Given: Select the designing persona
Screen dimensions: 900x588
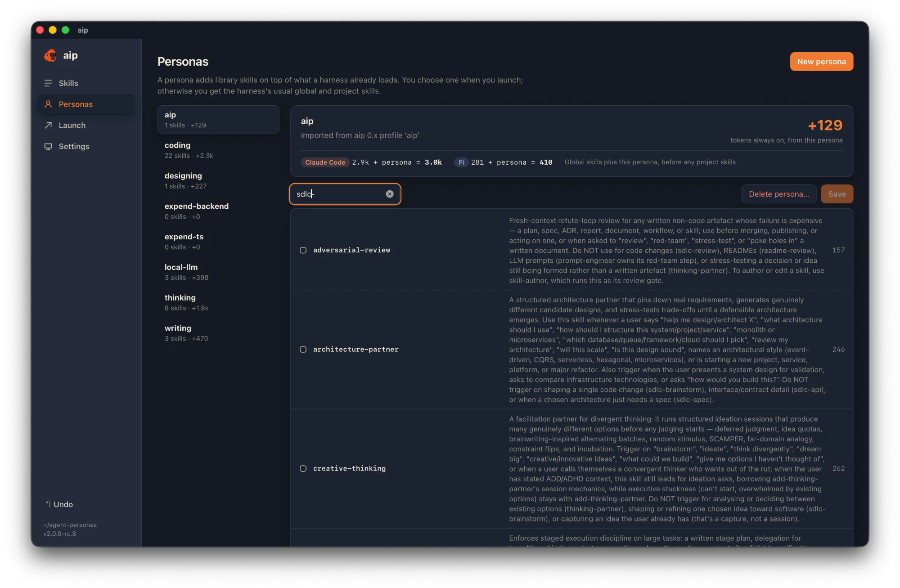Looking at the screenshot, I should click(218, 180).
